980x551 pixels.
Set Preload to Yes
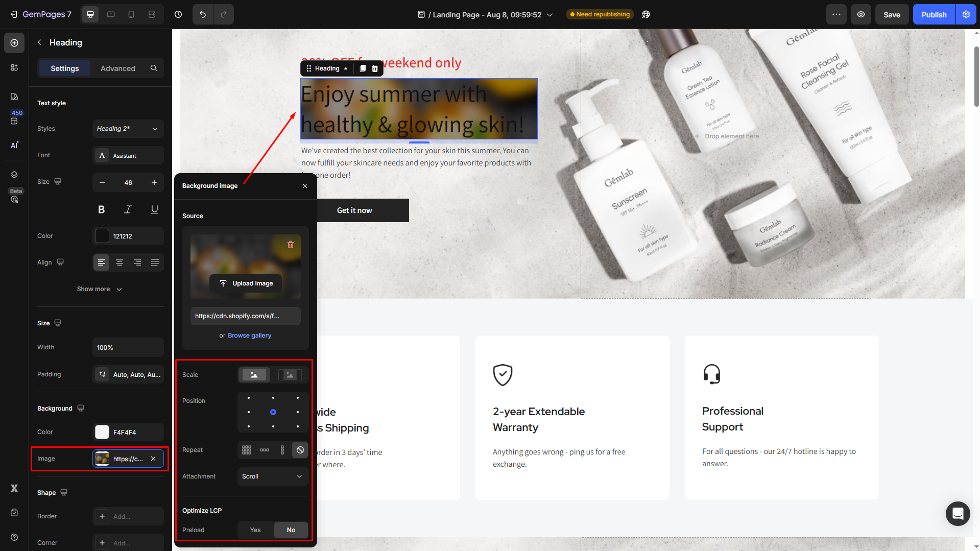coord(255,530)
